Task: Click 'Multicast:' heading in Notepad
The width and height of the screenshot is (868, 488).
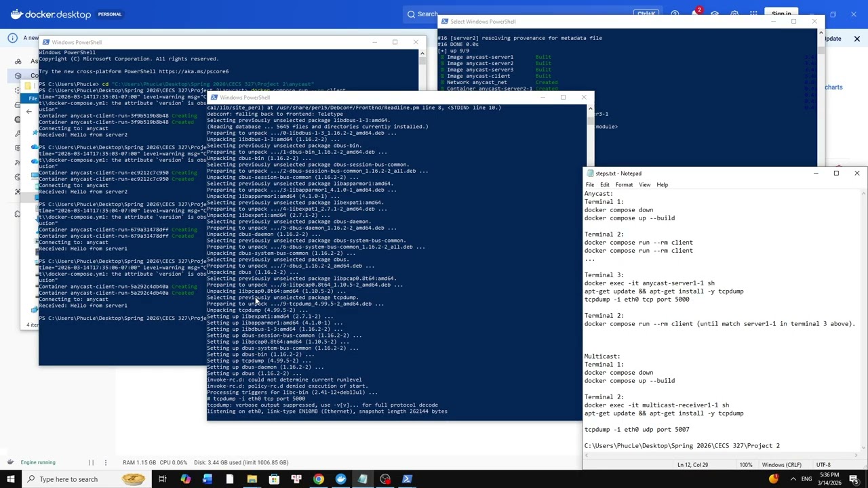Action: (x=602, y=357)
